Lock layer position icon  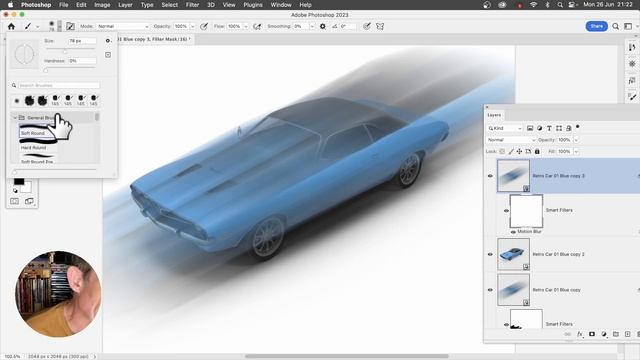pos(519,151)
